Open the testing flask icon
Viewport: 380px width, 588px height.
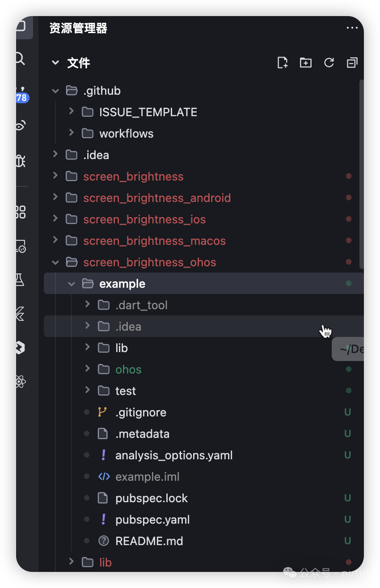pyautogui.click(x=20, y=280)
